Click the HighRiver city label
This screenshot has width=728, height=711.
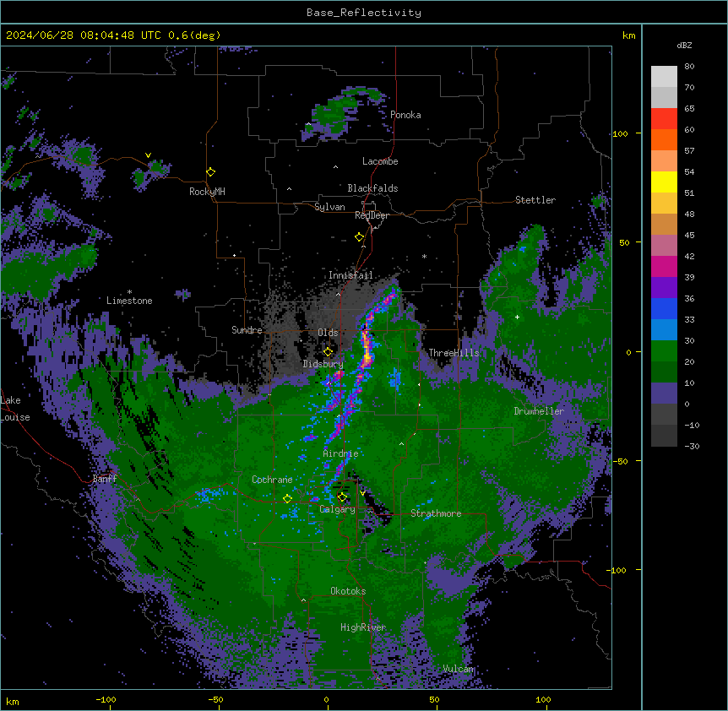pos(363,627)
